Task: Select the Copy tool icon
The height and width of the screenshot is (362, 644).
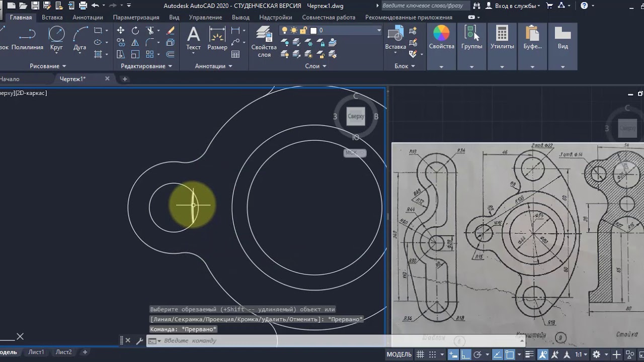Action: coord(121,43)
